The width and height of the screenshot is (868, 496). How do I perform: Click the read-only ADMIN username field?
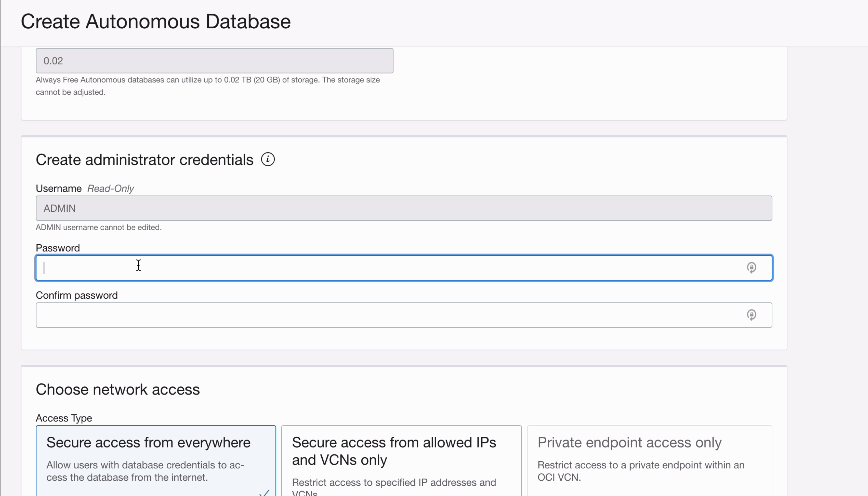point(404,208)
